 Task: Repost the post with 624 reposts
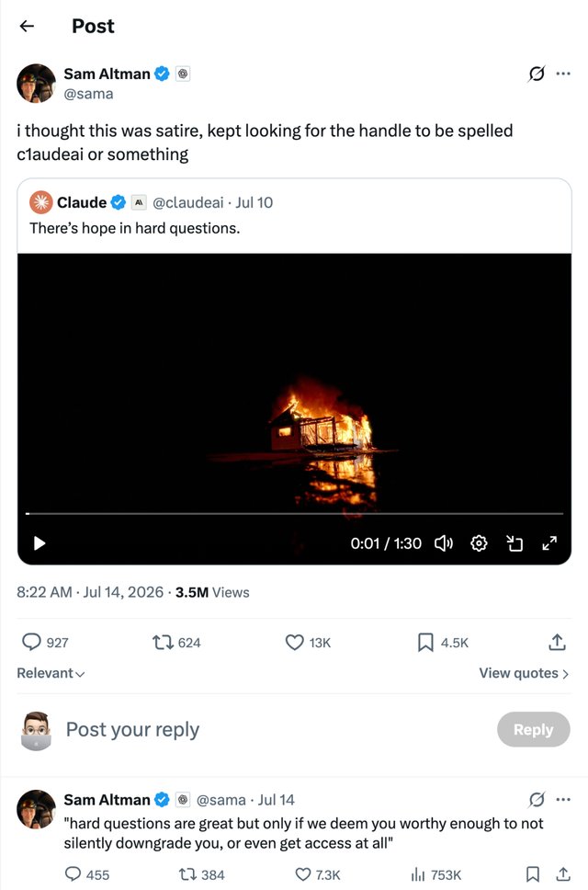pyautogui.click(x=163, y=643)
